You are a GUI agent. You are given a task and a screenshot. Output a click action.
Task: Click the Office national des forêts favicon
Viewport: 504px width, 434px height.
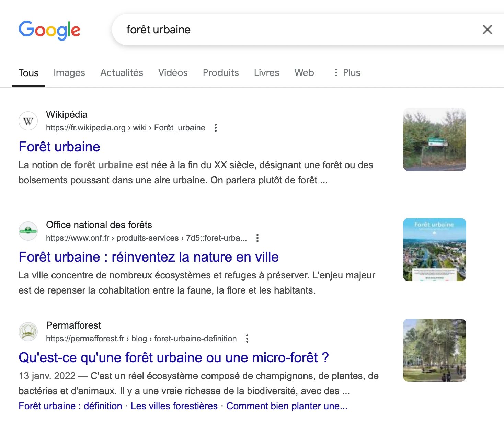click(28, 231)
